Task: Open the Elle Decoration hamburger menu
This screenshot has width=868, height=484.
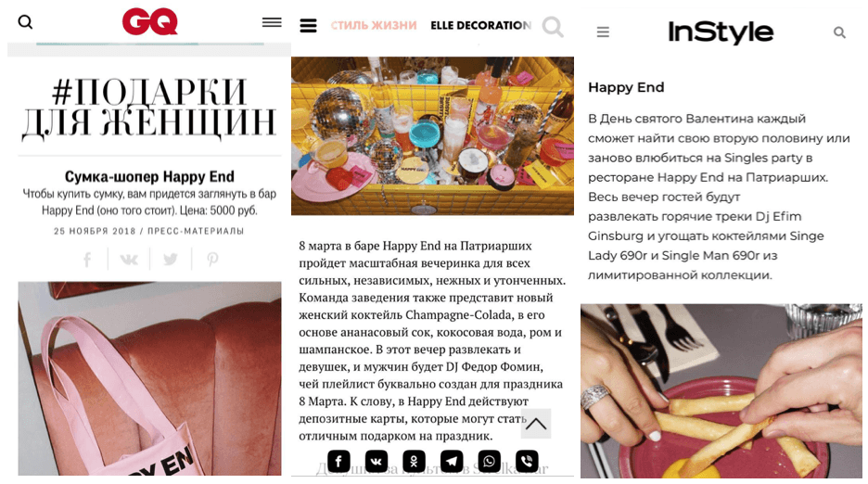Action: tap(308, 25)
